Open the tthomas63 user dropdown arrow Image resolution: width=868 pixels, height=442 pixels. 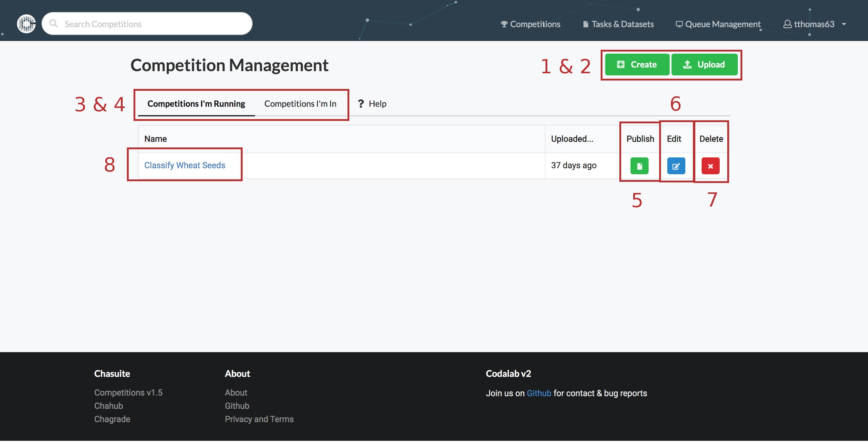844,24
